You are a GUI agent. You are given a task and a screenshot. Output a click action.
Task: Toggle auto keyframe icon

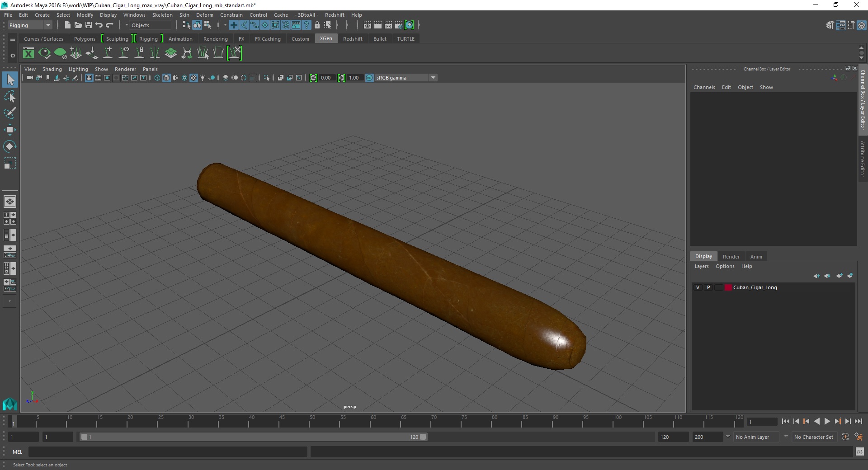coord(845,437)
